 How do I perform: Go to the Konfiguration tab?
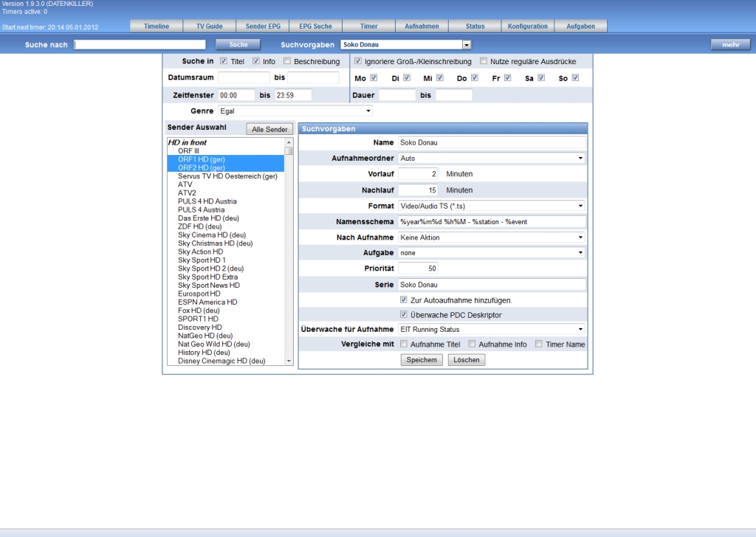pos(528,26)
